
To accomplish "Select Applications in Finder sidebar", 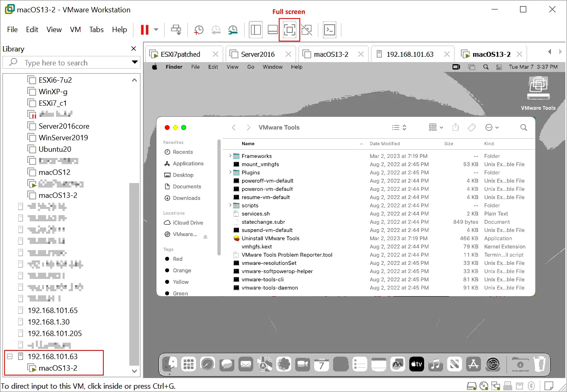I will click(188, 163).
